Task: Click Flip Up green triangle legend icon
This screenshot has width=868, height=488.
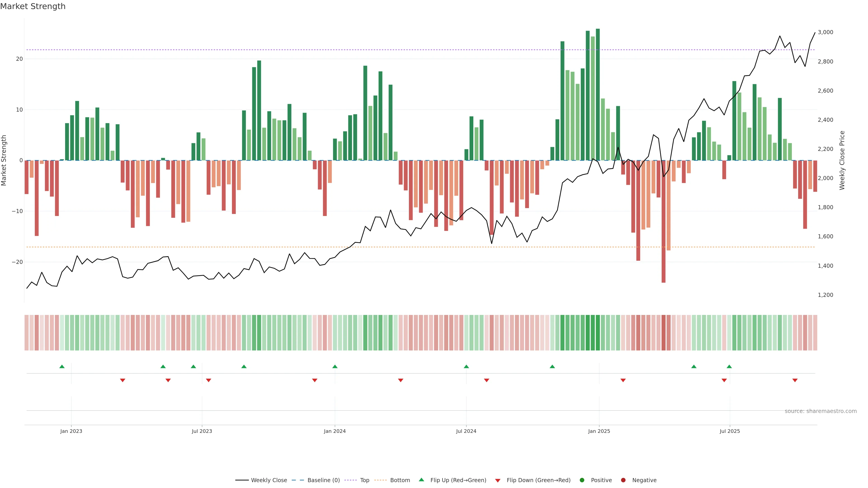Action: pos(421,480)
